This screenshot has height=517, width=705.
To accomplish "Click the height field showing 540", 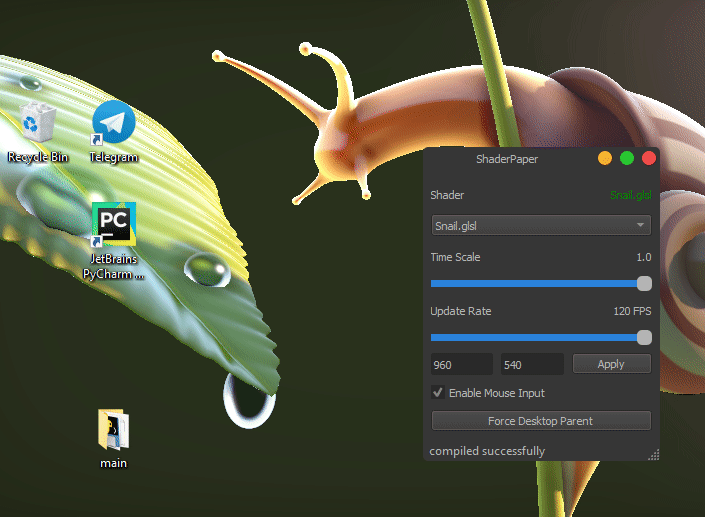I will (532, 364).
